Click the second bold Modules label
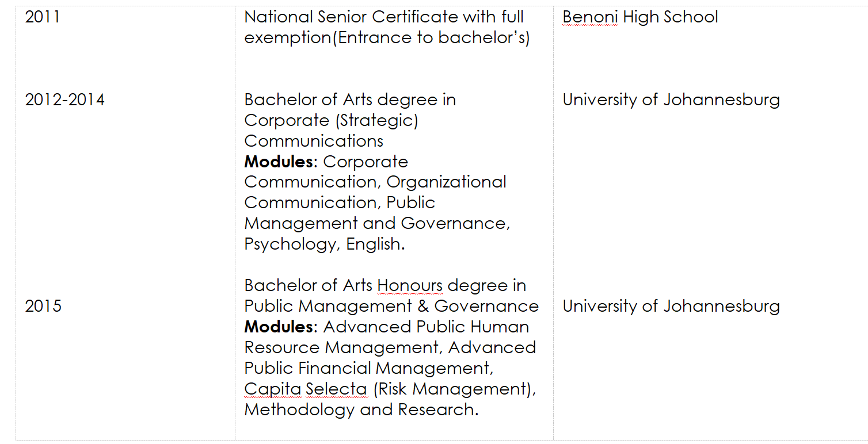Screen dimensions: 868x444 click(x=280, y=327)
